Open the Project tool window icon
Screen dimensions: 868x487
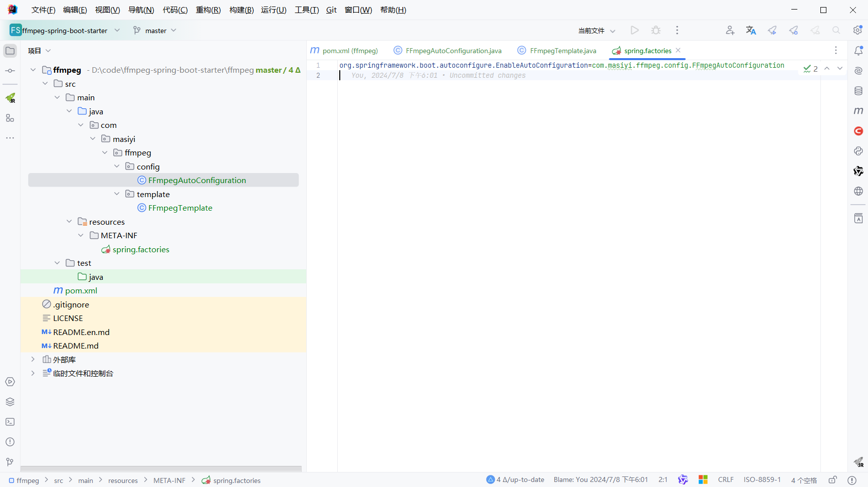pyautogui.click(x=10, y=51)
